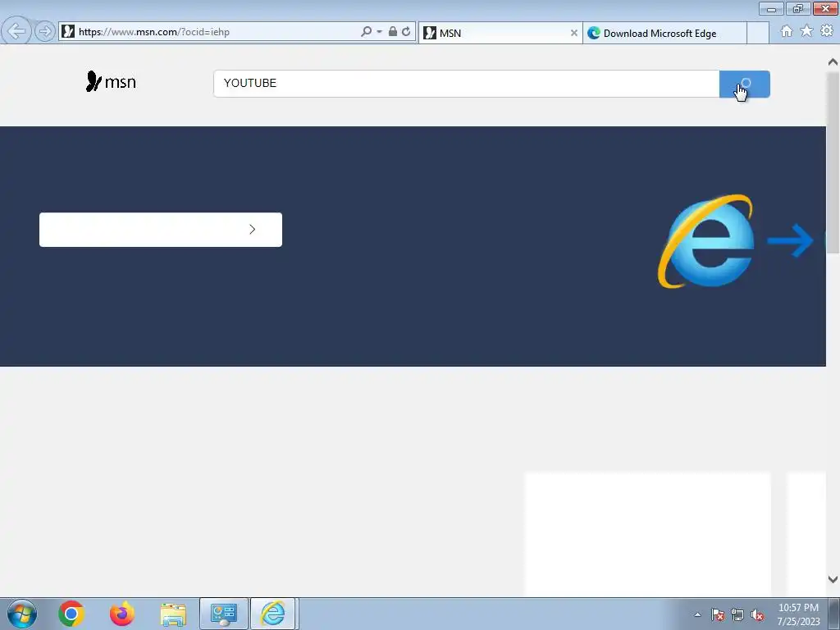The image size is (840, 630).
Task: Click the Internet Explorer logo in banner
Action: [x=706, y=241]
